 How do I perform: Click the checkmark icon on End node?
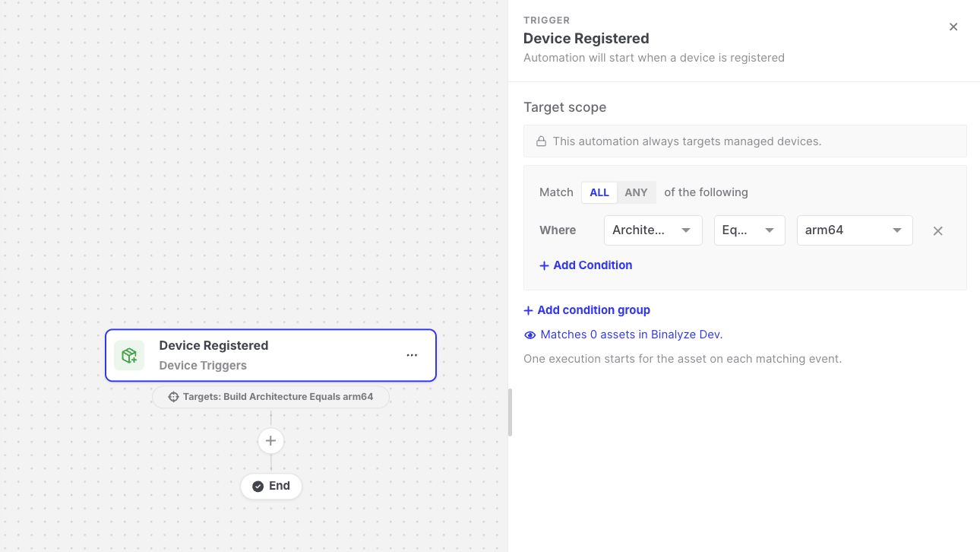(x=258, y=487)
